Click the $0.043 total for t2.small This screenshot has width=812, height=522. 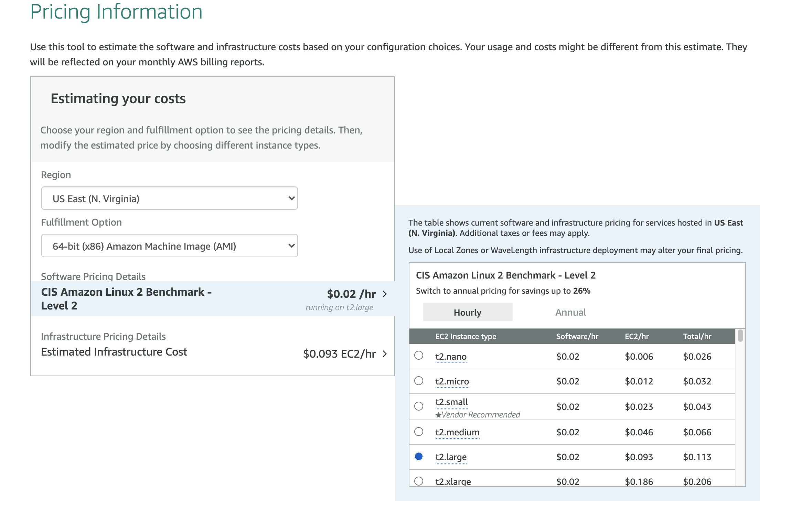tap(697, 407)
